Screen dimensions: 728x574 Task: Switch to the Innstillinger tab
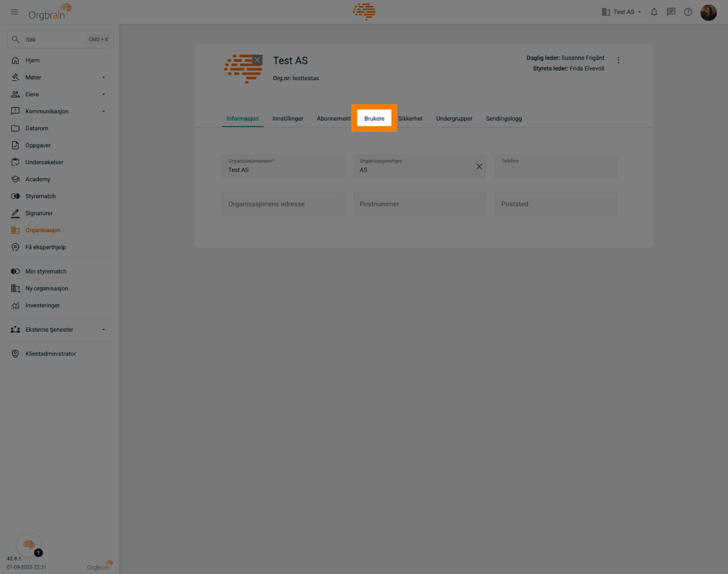click(x=288, y=119)
